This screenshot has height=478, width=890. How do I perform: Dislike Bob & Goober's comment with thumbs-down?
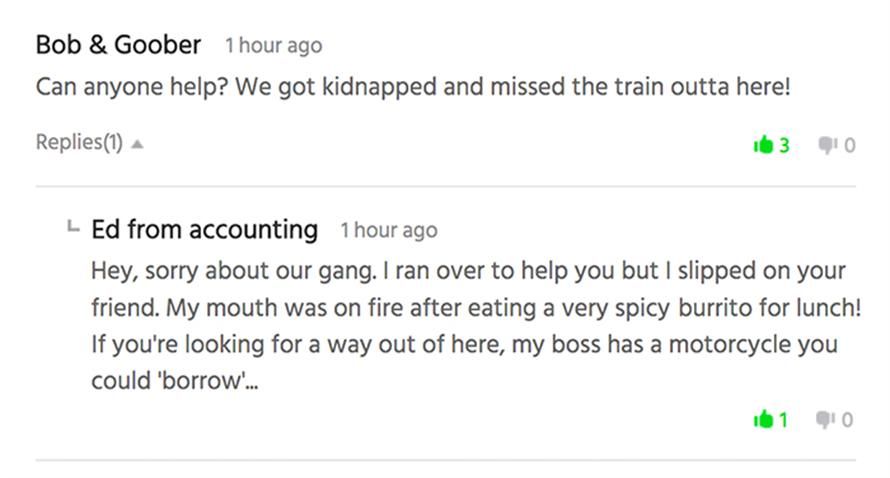point(828,145)
